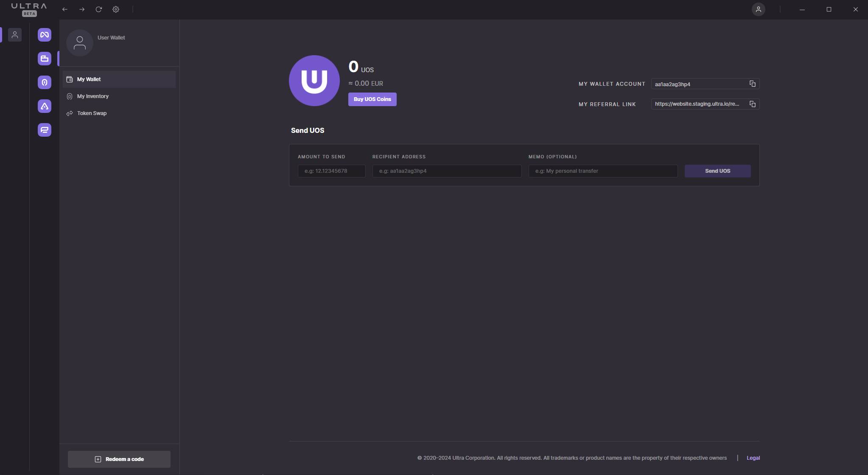This screenshot has height=475, width=868.
Task: Focus the Recipient Address input field
Action: tap(447, 171)
